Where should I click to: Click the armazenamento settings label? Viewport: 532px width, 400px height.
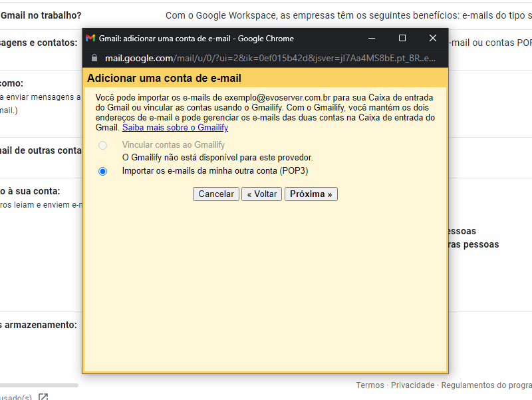(39, 325)
